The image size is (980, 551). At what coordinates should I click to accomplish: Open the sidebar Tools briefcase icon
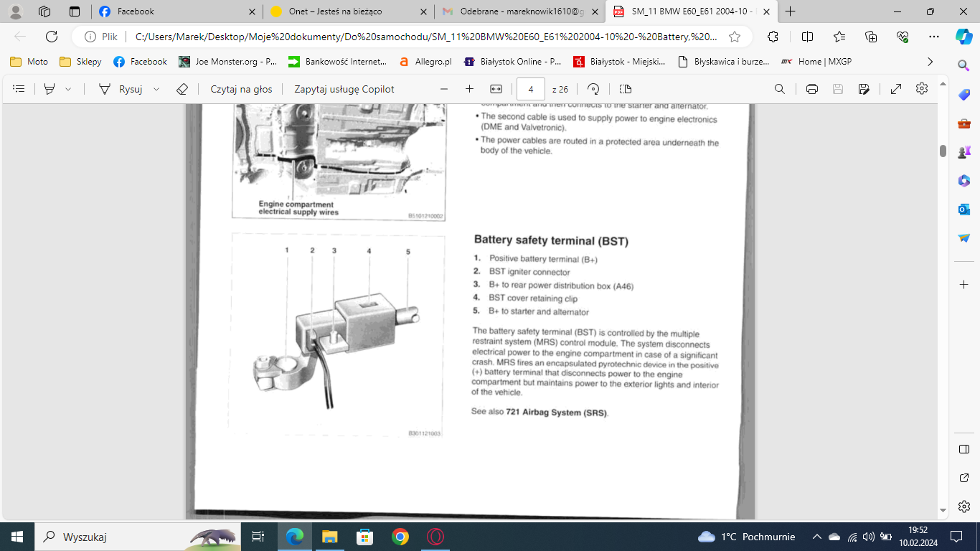[x=963, y=123]
